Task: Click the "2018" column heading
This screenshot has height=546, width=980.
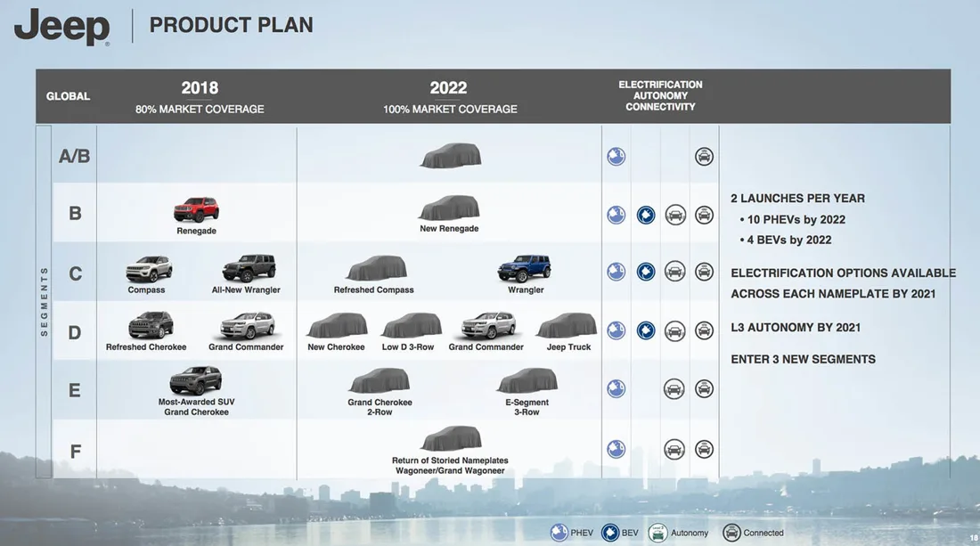Action: pyautogui.click(x=200, y=87)
